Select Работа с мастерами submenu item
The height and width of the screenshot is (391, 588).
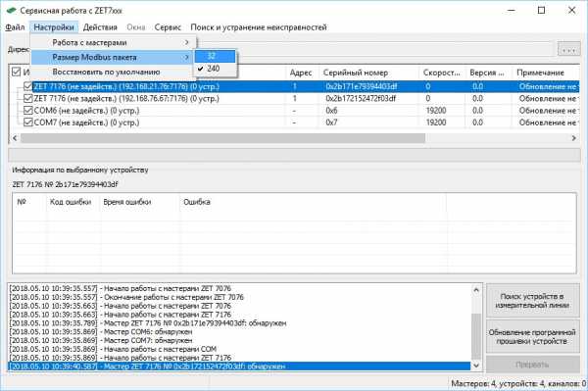point(113,43)
